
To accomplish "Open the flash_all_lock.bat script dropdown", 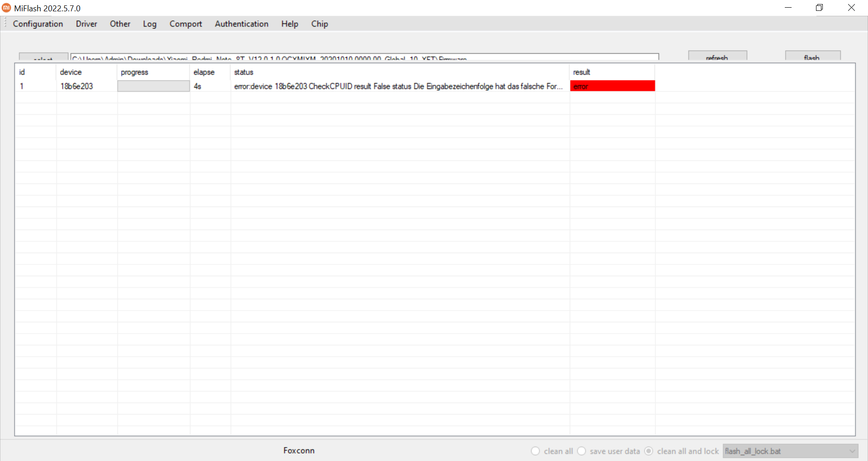I will pos(790,451).
